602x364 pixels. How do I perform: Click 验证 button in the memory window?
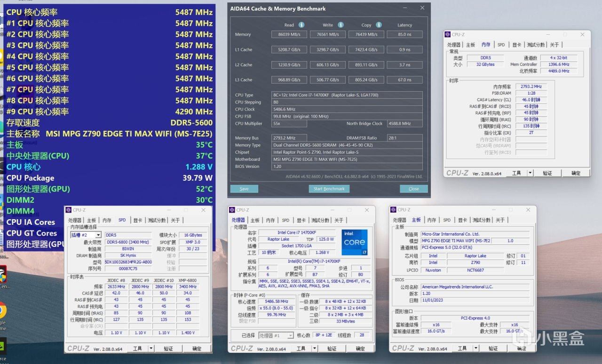547,173
